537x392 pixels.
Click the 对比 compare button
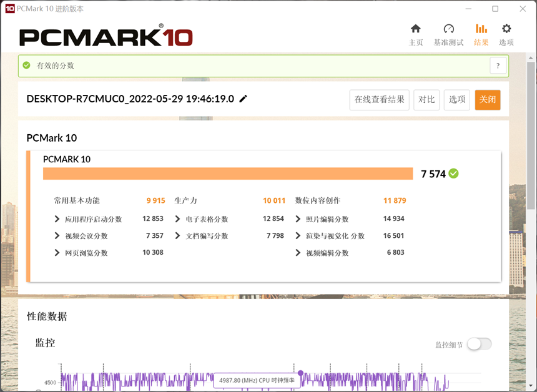pyautogui.click(x=426, y=100)
